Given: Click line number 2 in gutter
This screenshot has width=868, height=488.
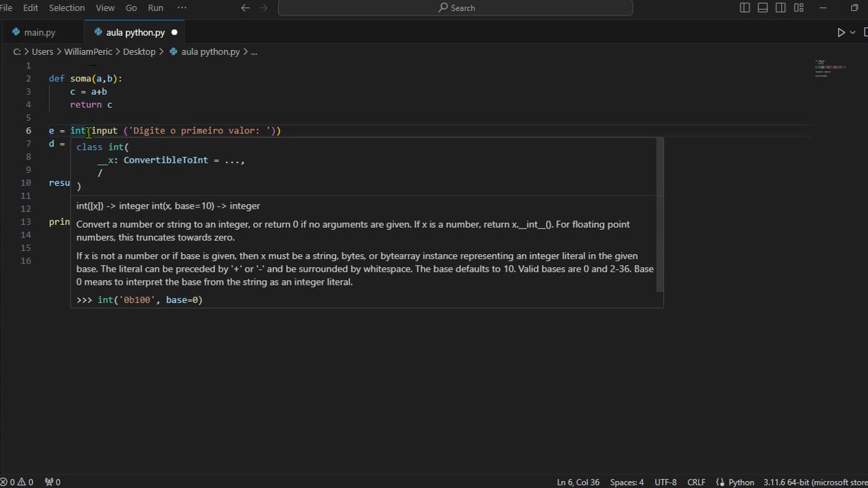Looking at the screenshot, I should [x=28, y=79].
